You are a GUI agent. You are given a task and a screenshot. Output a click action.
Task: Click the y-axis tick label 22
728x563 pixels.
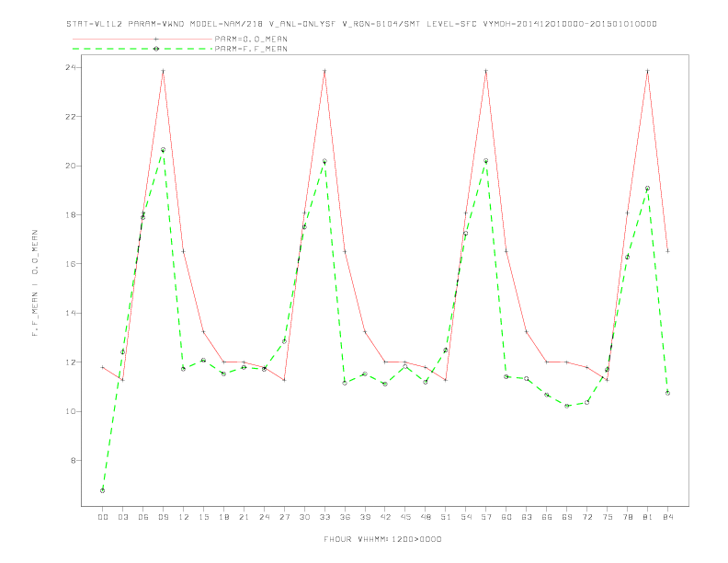point(71,117)
